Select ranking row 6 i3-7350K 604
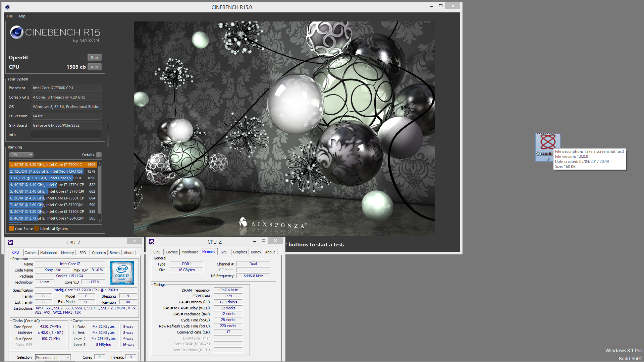 53,198
